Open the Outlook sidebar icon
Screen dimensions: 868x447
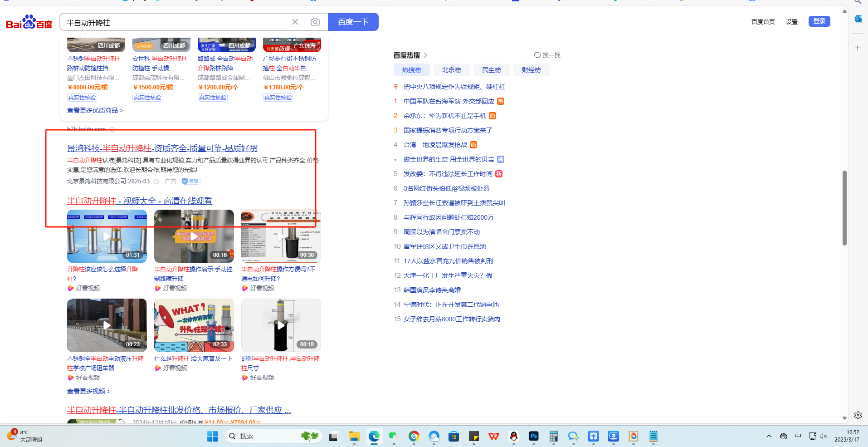pyautogui.click(x=858, y=19)
